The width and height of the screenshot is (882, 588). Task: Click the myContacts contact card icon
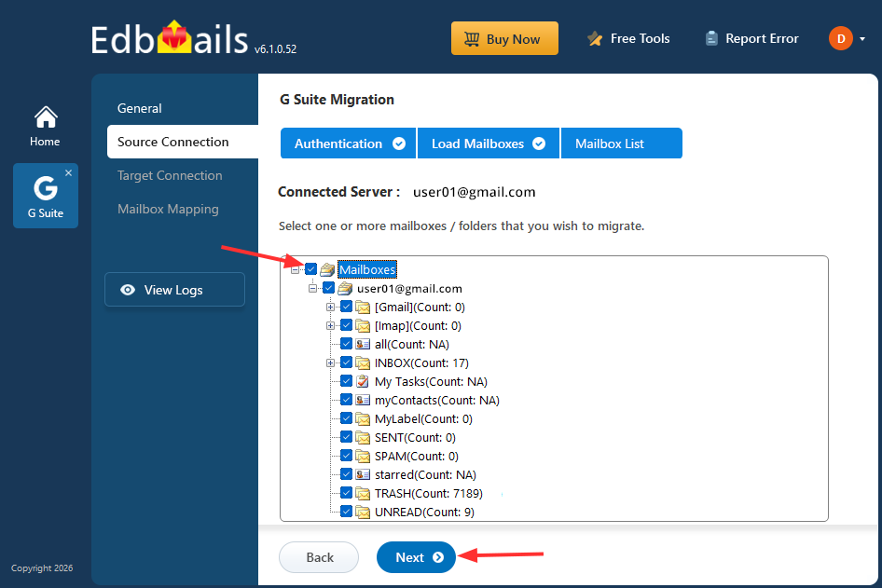coord(363,401)
